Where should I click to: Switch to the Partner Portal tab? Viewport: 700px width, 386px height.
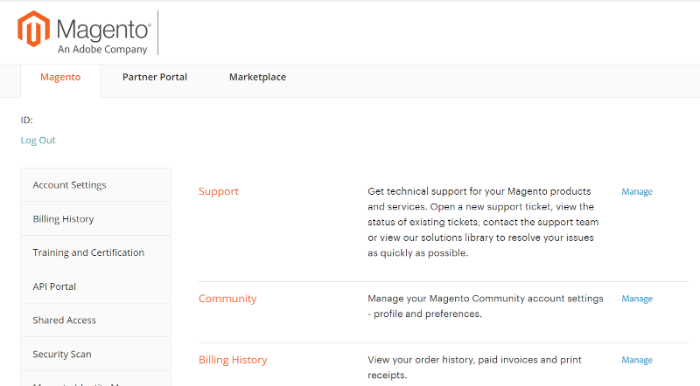tap(154, 77)
